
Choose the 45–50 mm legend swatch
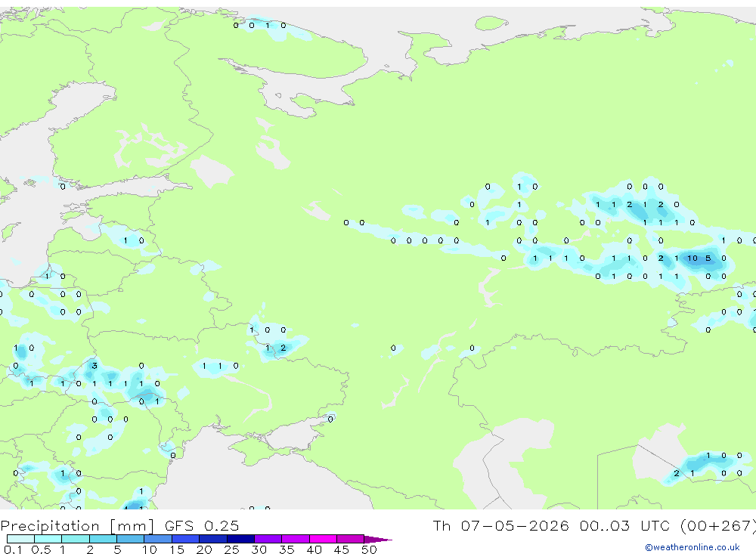(x=351, y=539)
